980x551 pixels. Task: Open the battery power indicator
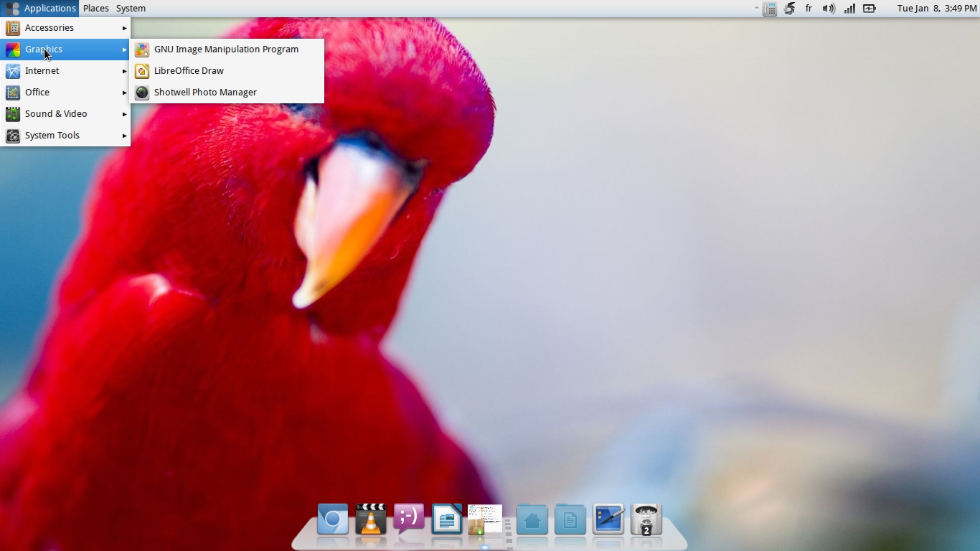pyautogui.click(x=870, y=9)
